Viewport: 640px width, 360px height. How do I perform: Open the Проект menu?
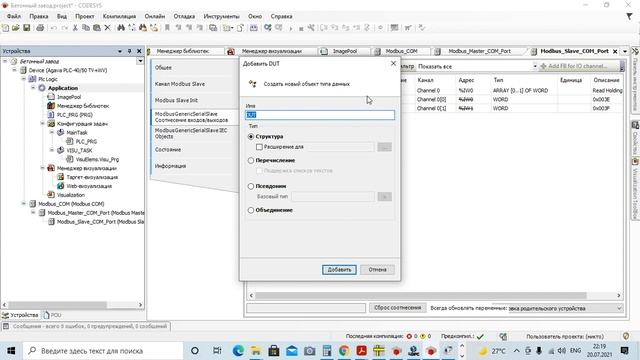click(84, 16)
